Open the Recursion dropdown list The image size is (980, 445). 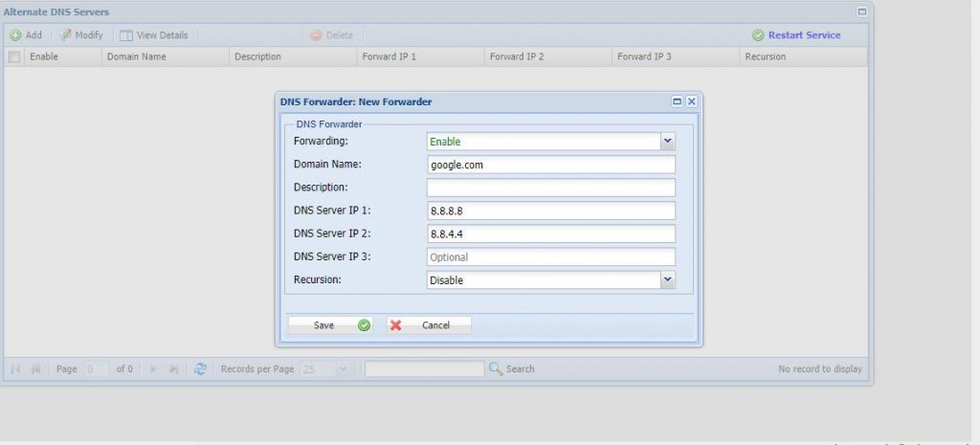tap(668, 279)
